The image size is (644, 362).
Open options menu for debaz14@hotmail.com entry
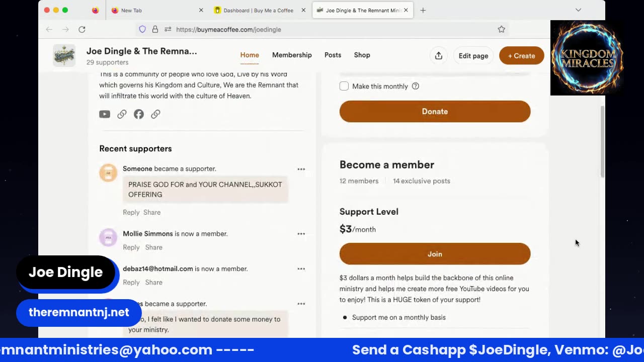pyautogui.click(x=301, y=268)
